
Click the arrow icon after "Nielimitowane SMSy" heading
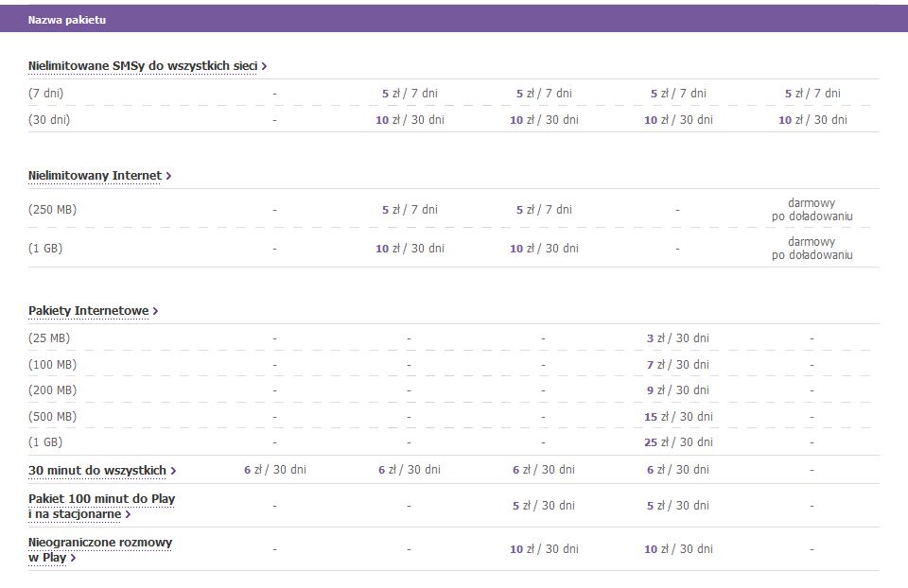(264, 66)
